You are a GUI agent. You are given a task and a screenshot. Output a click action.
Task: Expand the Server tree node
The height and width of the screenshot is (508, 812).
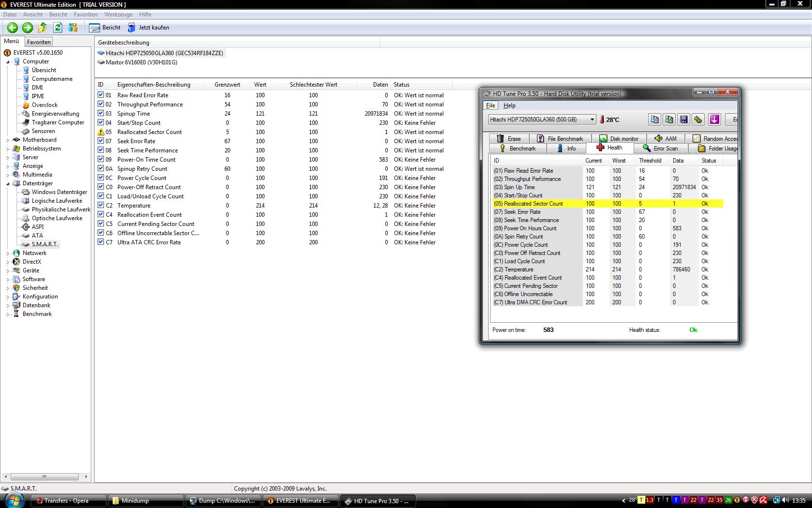(8, 157)
